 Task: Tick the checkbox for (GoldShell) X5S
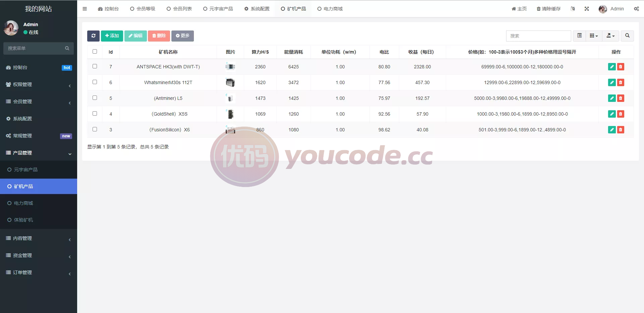[x=95, y=114]
